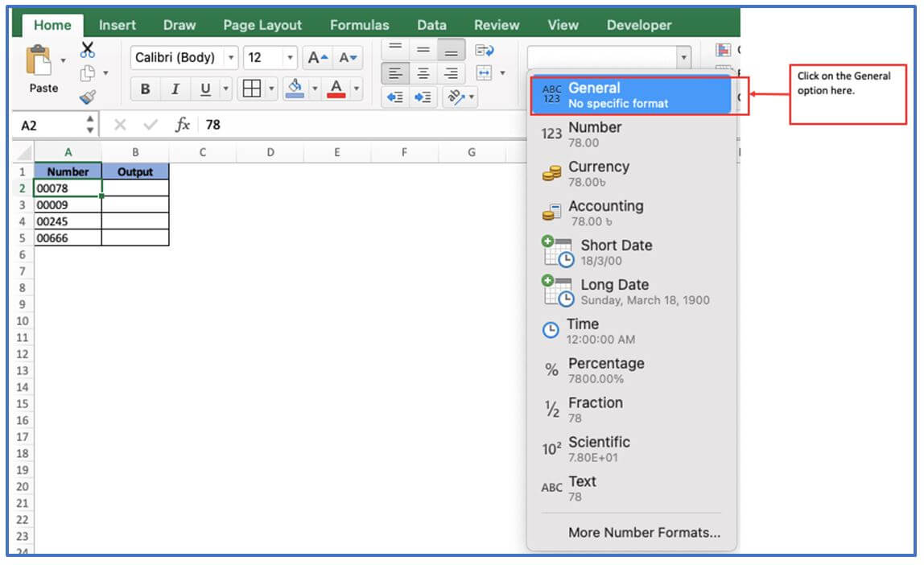Choose the Number format option
924x565 pixels.
click(x=630, y=134)
